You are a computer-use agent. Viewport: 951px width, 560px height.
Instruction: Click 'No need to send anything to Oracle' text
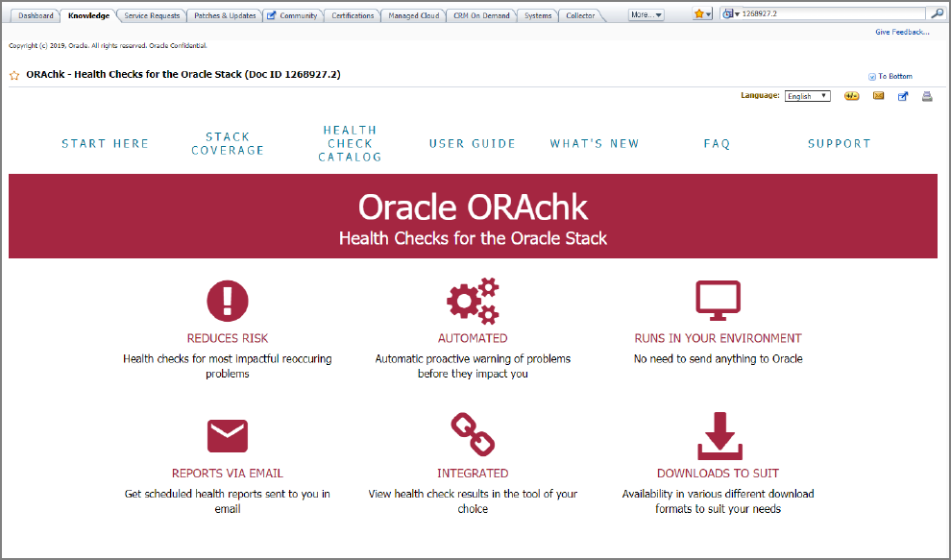tap(719, 359)
